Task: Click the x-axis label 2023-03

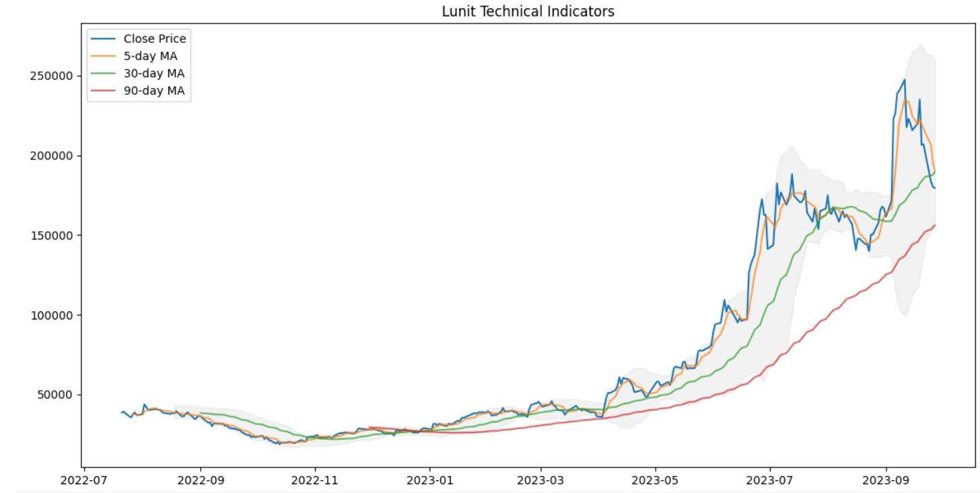Action: pos(541,481)
